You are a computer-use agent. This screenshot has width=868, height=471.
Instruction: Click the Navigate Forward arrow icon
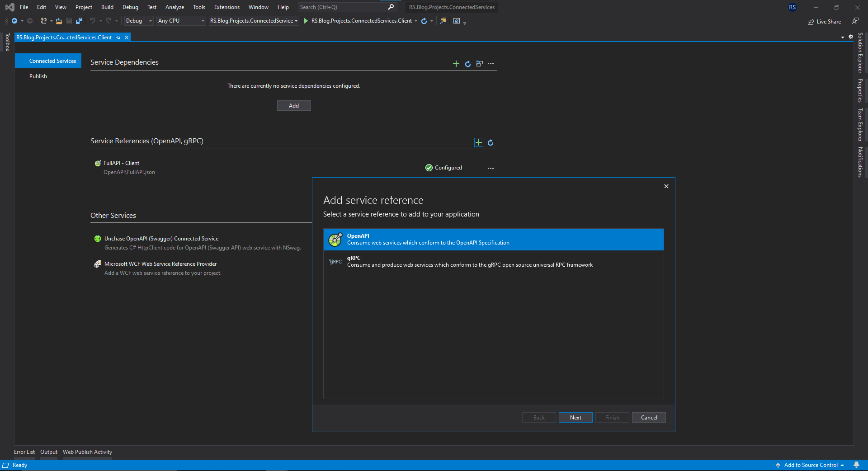pos(30,21)
